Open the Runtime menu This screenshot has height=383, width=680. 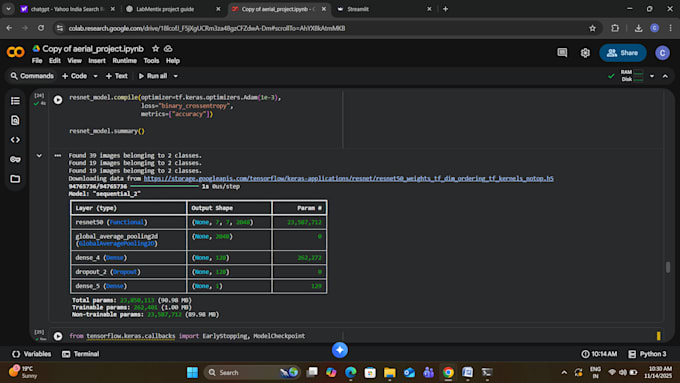tap(124, 61)
